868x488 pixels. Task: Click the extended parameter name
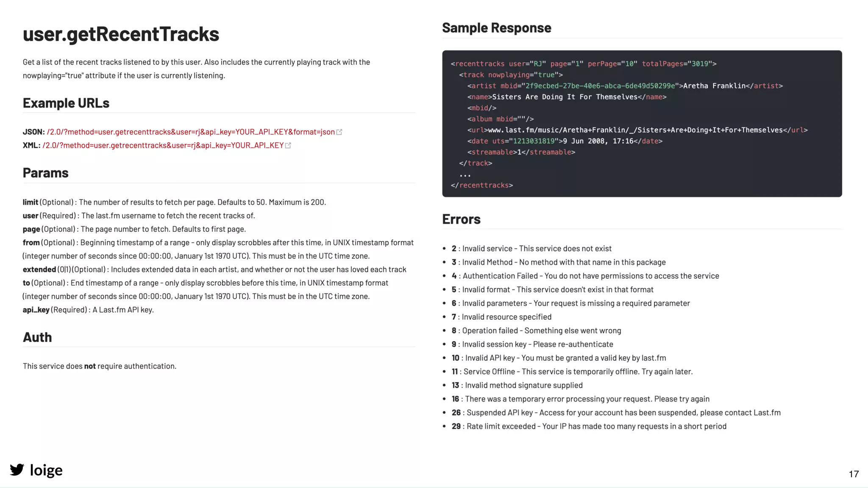pyautogui.click(x=39, y=269)
